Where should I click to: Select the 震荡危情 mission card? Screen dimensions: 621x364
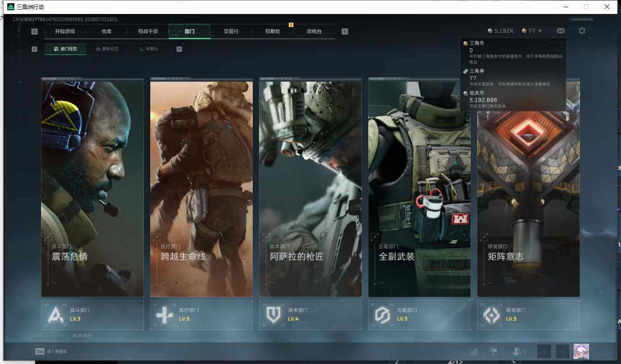click(x=93, y=187)
